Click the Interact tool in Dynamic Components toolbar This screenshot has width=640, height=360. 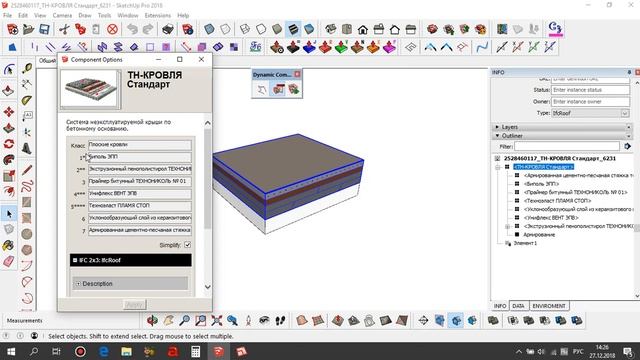click(x=262, y=89)
